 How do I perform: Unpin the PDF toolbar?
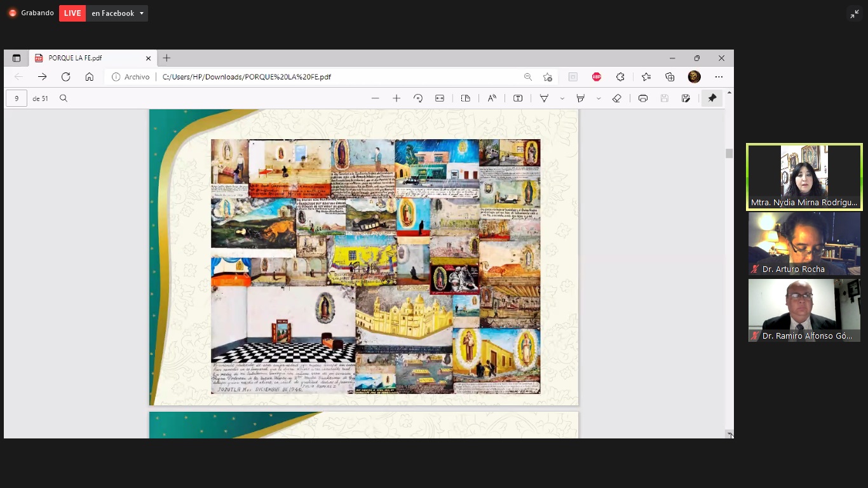click(712, 98)
